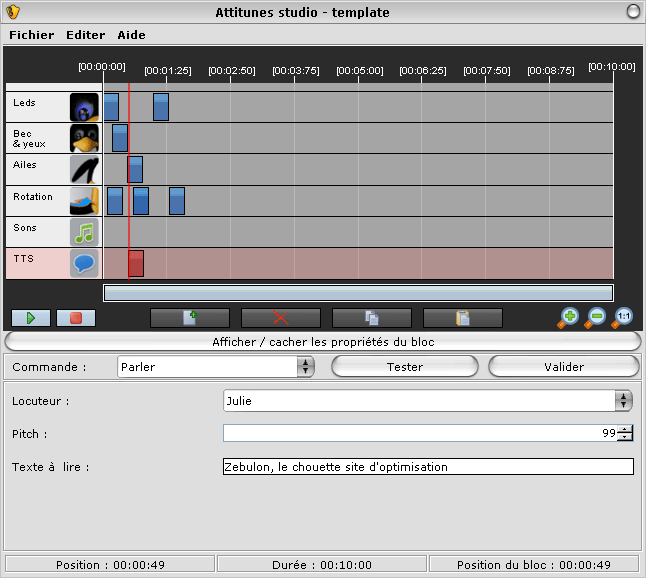The width and height of the screenshot is (646, 578).
Task: Click the TTS track label
Action: [23, 258]
